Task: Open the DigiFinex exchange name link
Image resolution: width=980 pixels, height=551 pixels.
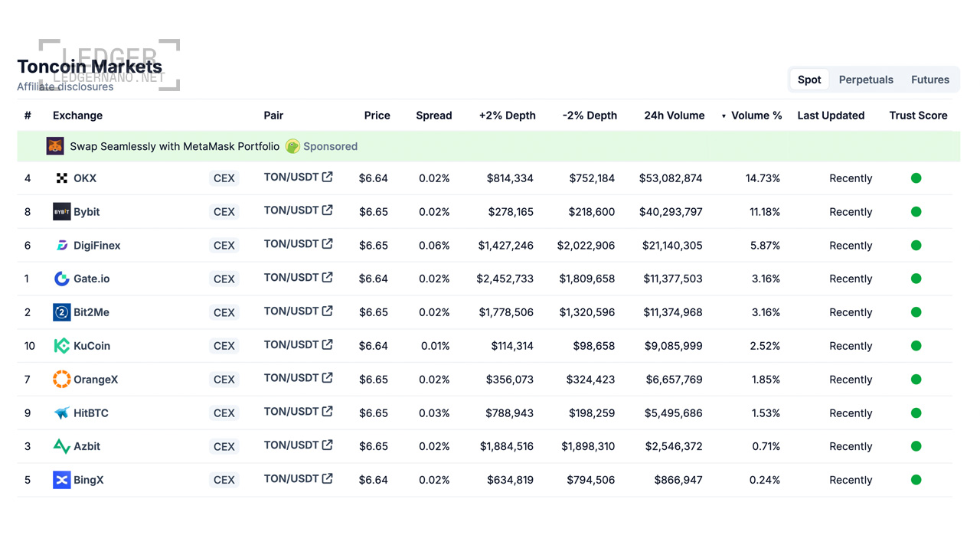Action: [x=97, y=246]
